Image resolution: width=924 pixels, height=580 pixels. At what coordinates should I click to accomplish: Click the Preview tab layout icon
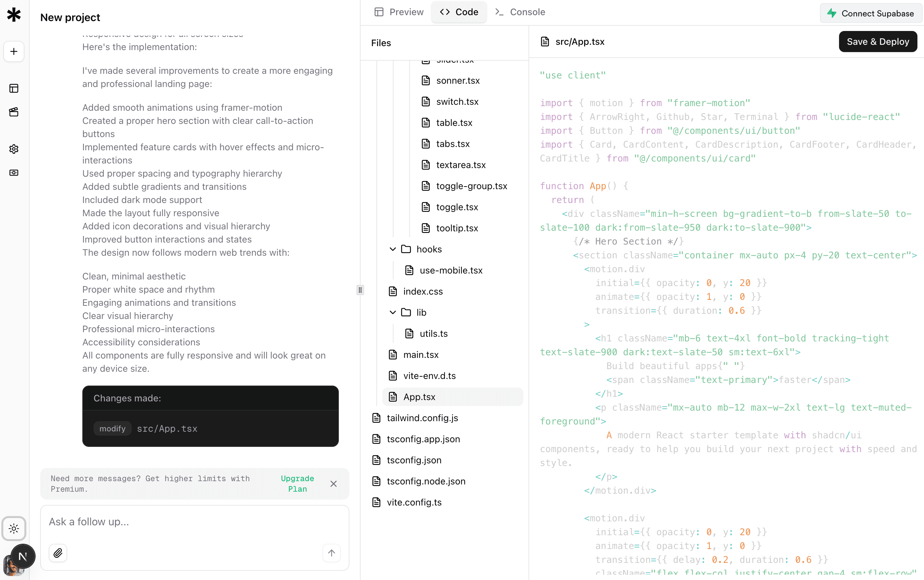pyautogui.click(x=379, y=12)
